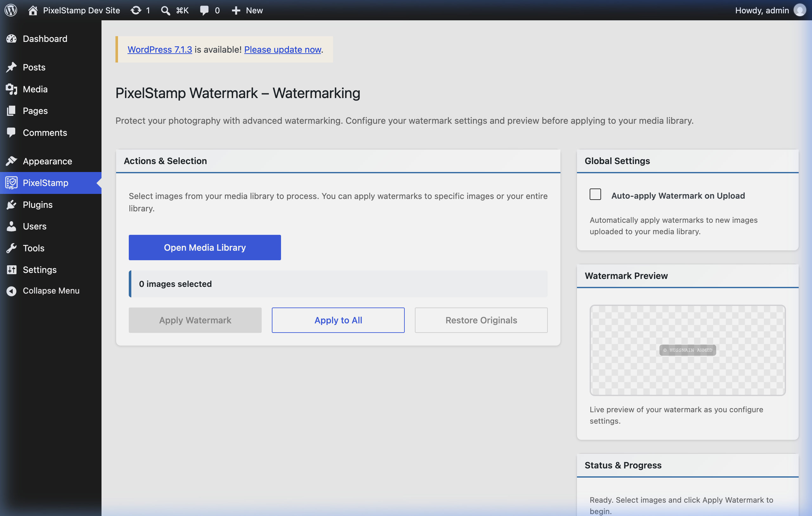The height and width of the screenshot is (516, 812).
Task: Click the Comments icon in sidebar
Action: point(11,133)
